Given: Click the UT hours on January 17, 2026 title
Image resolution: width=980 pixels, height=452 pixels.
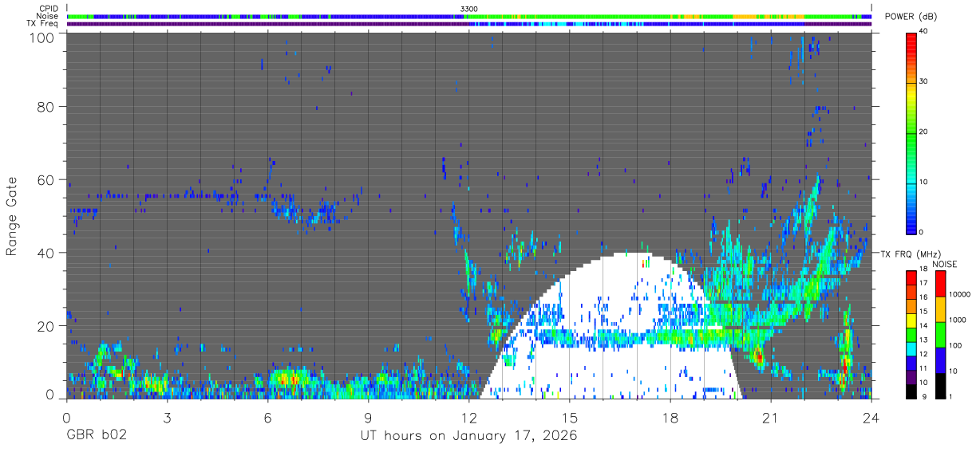Looking at the screenshot, I should pyautogui.click(x=468, y=436).
